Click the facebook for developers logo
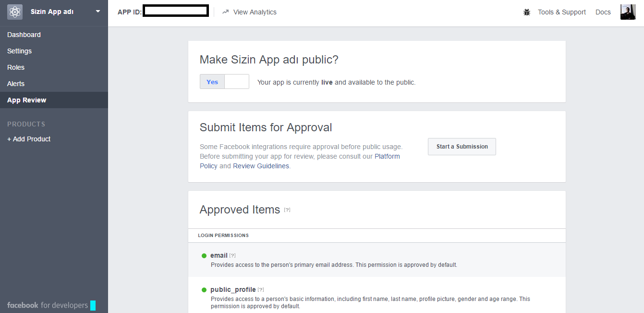Viewport: 644px width, 313px height. (48, 305)
